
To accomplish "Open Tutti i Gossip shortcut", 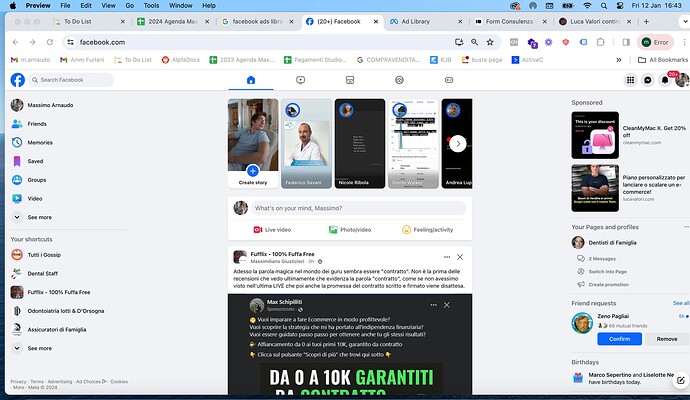I will point(36,255).
